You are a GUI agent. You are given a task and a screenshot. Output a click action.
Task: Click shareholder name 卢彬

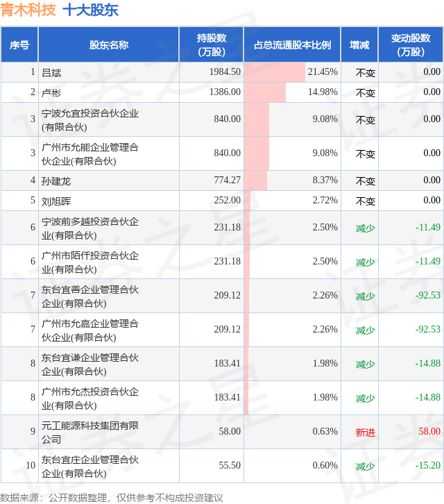51,93
